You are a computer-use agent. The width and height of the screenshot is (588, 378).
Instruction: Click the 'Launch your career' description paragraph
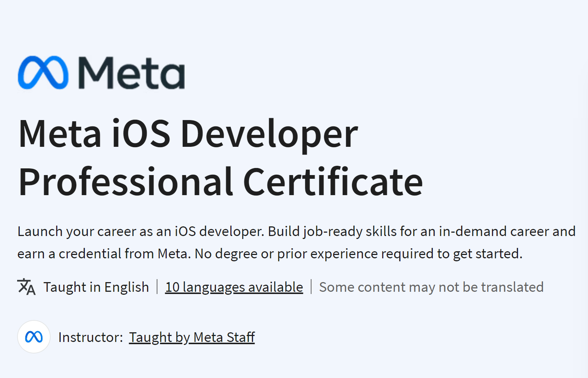(297, 242)
